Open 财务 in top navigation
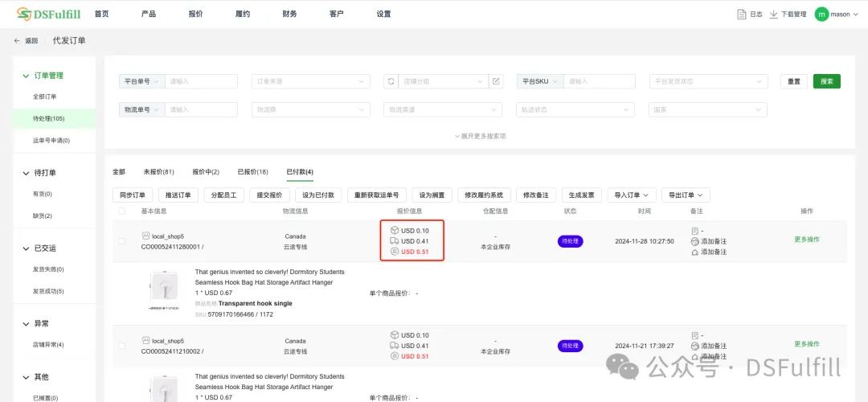 pos(289,14)
